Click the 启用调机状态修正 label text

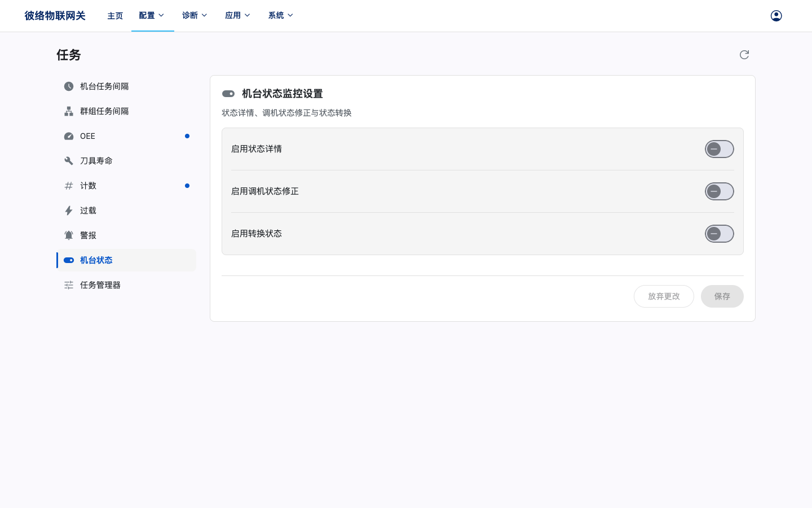click(265, 191)
